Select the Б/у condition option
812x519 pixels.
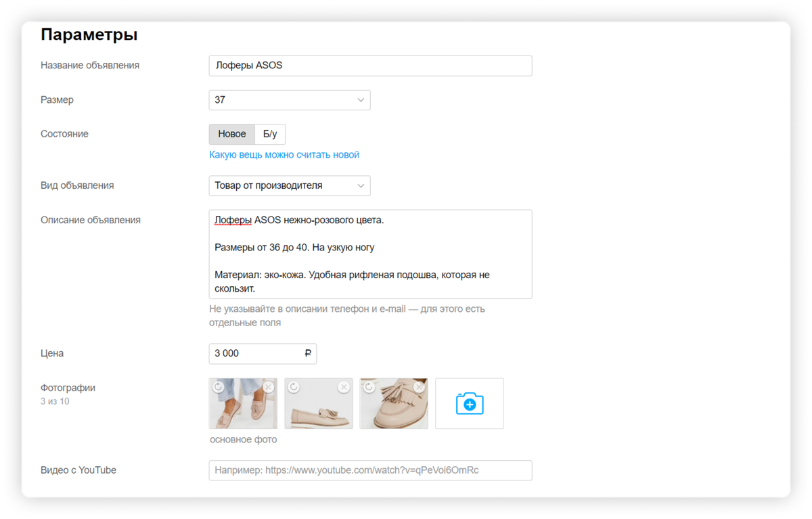coord(270,134)
